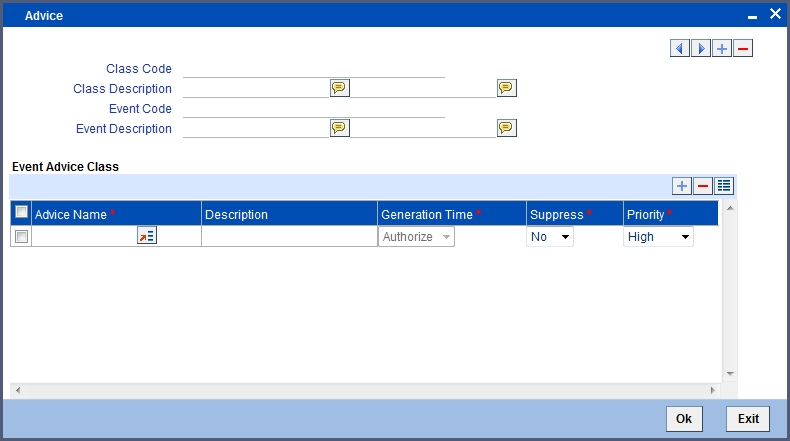Click the Ok button

point(684,419)
